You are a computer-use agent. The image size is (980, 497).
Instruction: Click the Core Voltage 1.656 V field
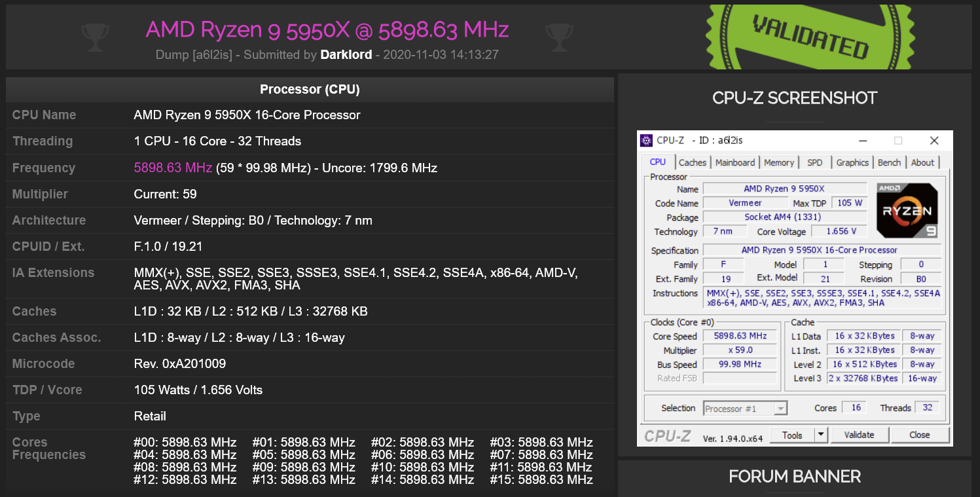(839, 231)
